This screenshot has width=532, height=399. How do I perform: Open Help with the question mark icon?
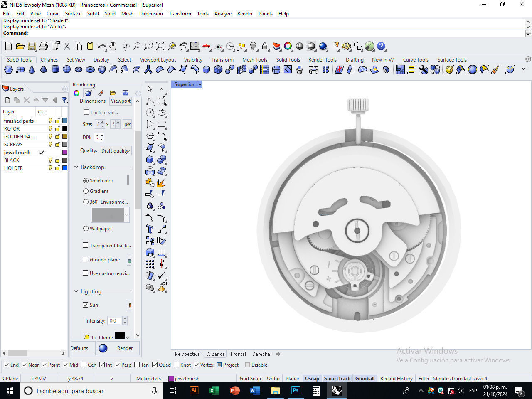click(x=381, y=46)
